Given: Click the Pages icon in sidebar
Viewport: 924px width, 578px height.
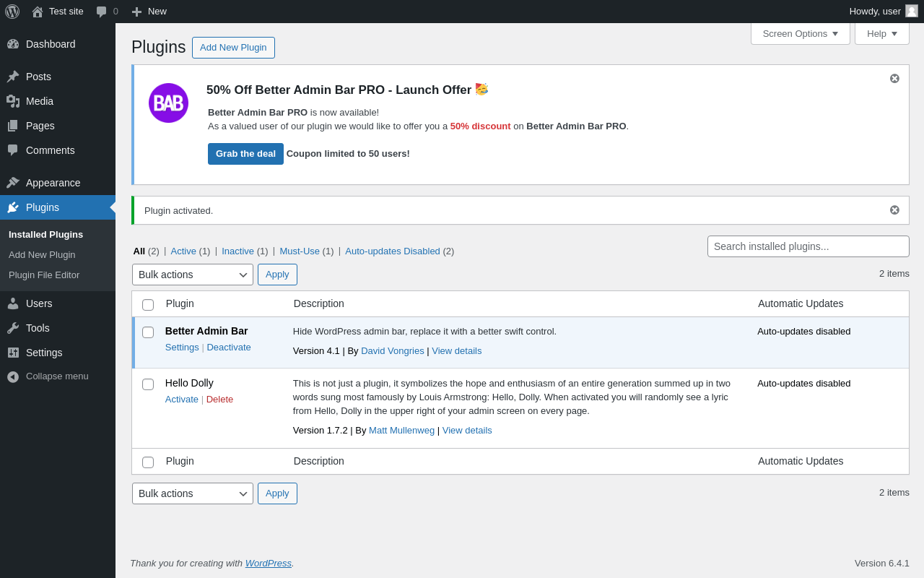Looking at the screenshot, I should (13, 126).
